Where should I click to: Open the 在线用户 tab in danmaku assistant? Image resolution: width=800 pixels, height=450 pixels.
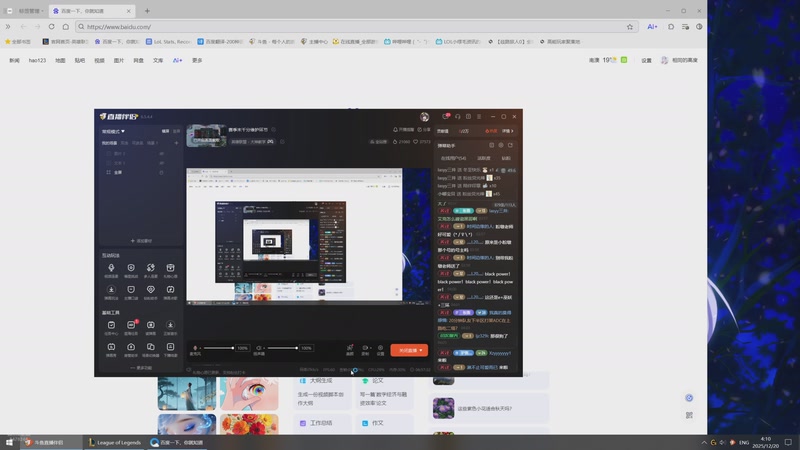click(453, 158)
